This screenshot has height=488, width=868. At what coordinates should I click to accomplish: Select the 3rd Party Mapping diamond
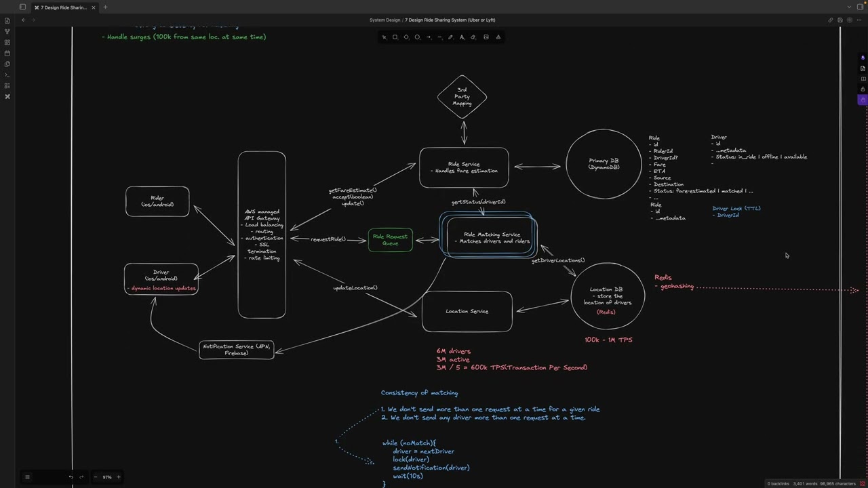[462, 97]
